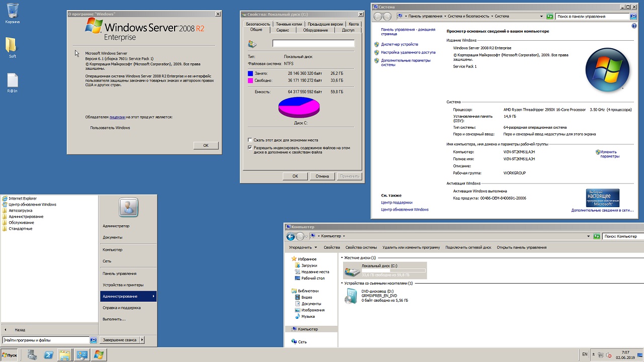Open the Корзина recycle bin desktop icon
This screenshot has height=362, width=644.
click(13, 11)
